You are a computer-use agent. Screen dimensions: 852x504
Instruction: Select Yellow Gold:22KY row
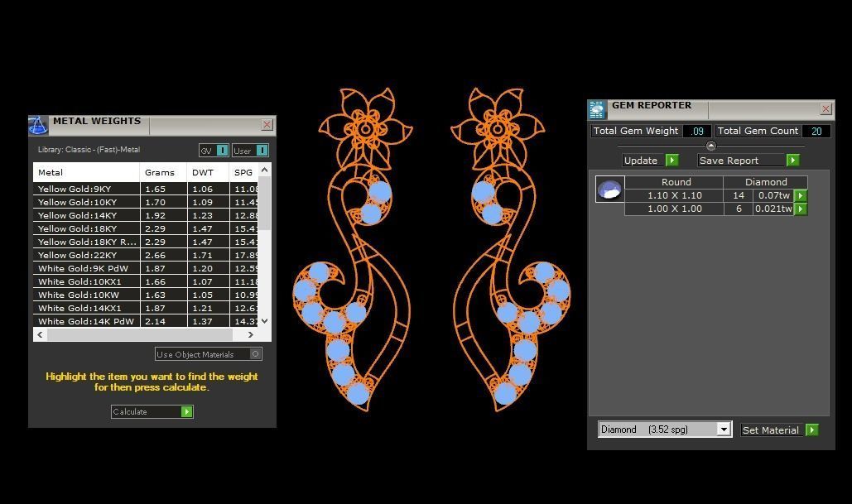(x=146, y=255)
